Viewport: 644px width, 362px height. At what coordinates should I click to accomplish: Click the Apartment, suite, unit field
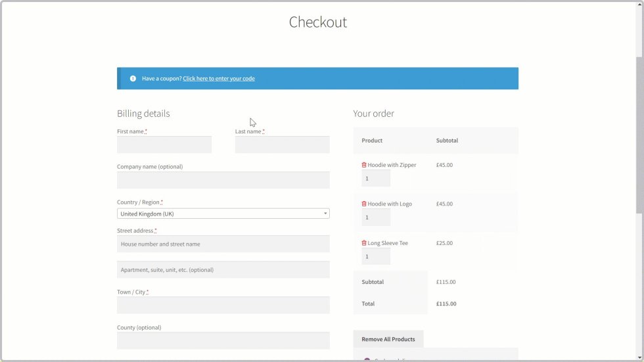[x=223, y=269]
